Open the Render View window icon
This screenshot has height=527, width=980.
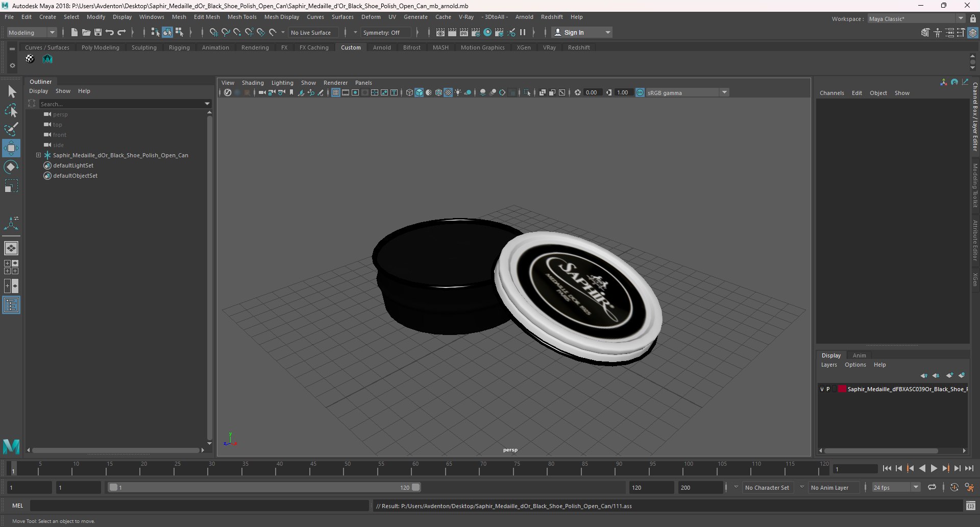coord(440,32)
